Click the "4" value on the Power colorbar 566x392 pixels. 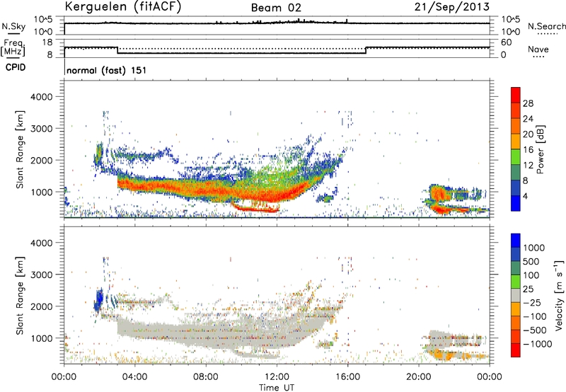[x=525, y=197]
